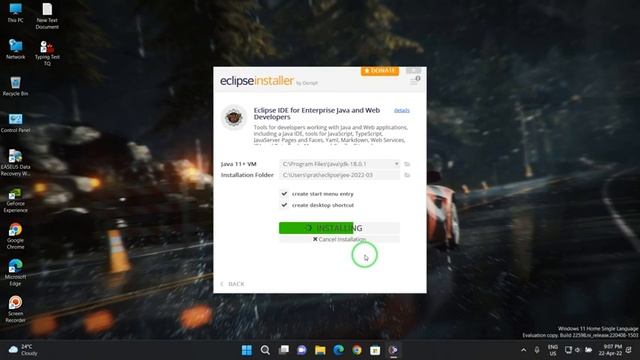The height and width of the screenshot is (360, 640).
Task: Browse folder icon beside Java VM field
Action: click(407, 164)
